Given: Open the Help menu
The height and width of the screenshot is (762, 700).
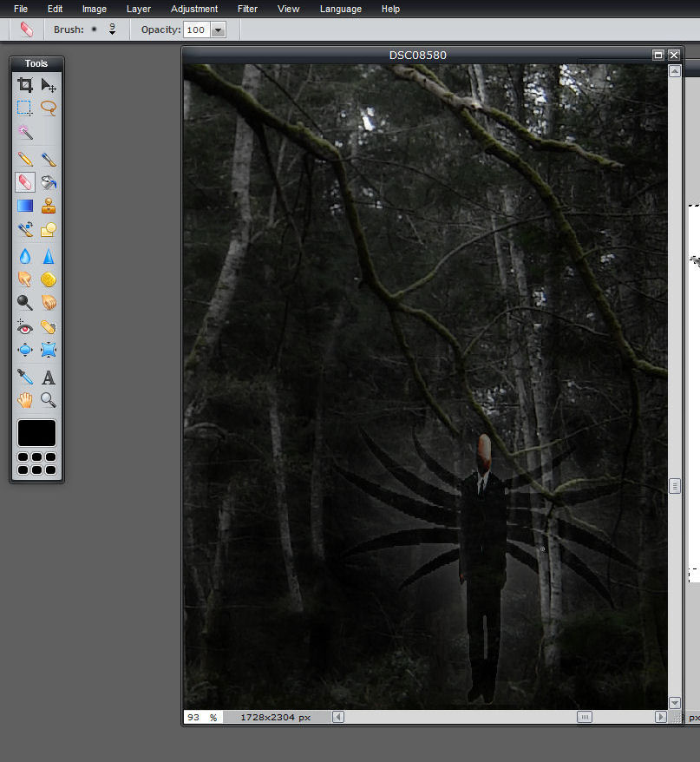Looking at the screenshot, I should (x=390, y=9).
